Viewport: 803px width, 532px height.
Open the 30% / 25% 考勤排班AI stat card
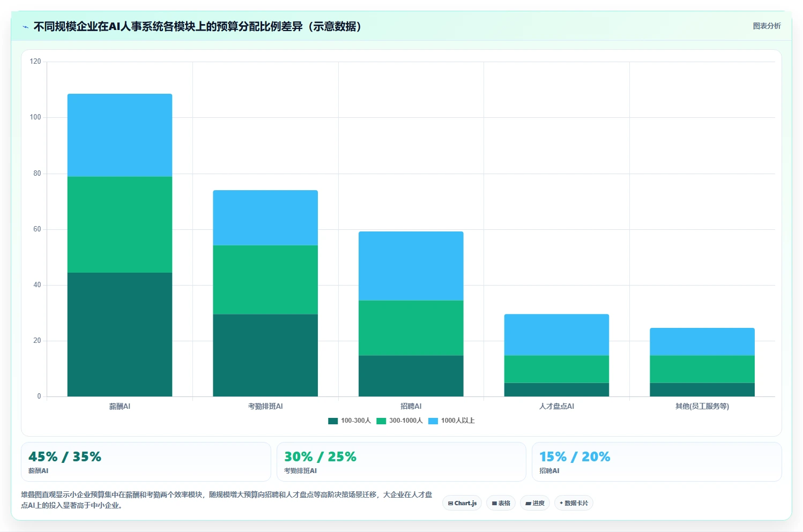click(x=401, y=462)
